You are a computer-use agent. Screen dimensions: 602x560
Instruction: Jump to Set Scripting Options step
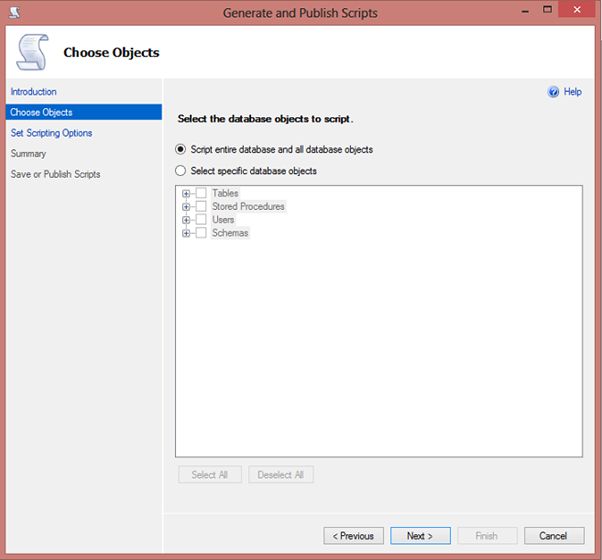(51, 133)
